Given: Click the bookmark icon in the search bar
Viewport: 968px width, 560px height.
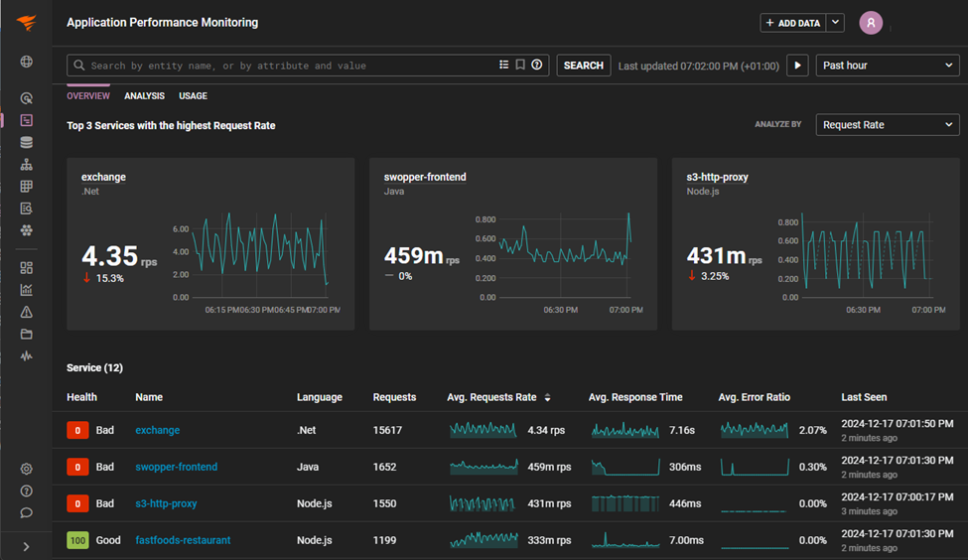Looking at the screenshot, I should (520, 65).
